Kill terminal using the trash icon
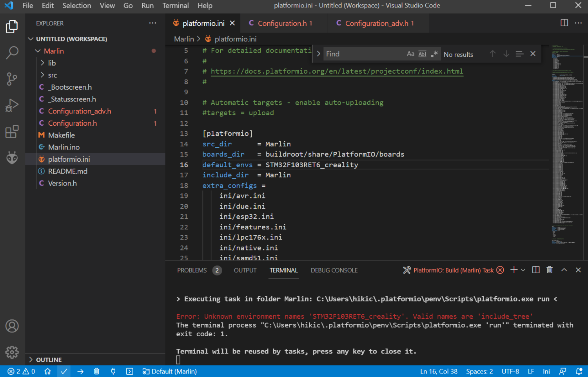Image resolution: width=588 pixels, height=377 pixels. (550, 270)
